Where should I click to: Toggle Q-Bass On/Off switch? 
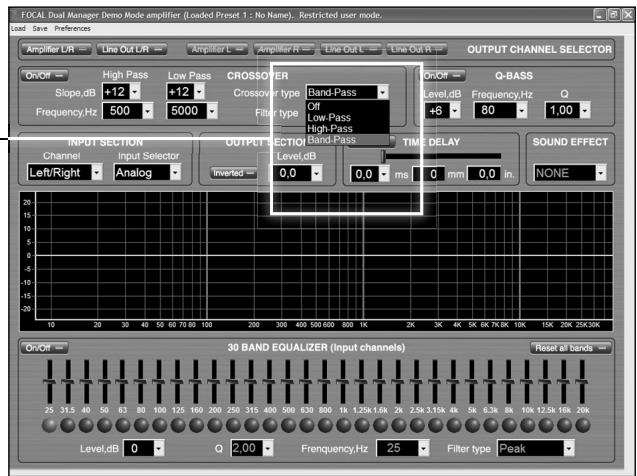coord(442,76)
